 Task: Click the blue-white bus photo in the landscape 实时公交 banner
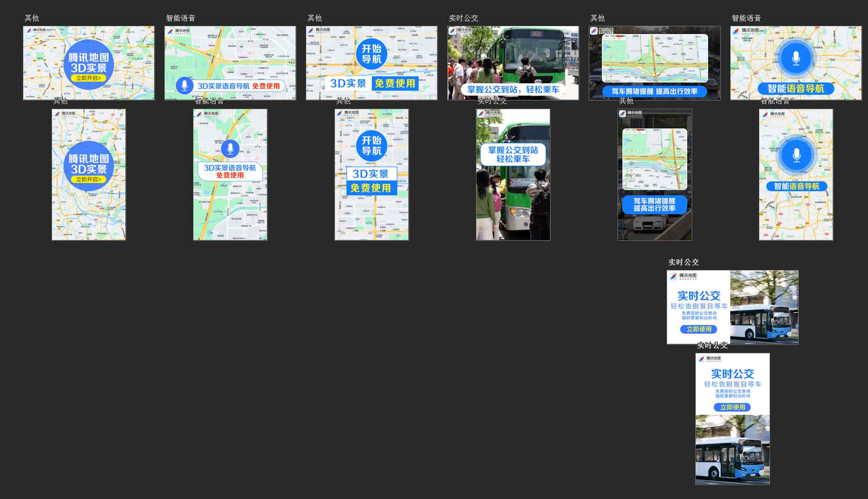point(764,307)
